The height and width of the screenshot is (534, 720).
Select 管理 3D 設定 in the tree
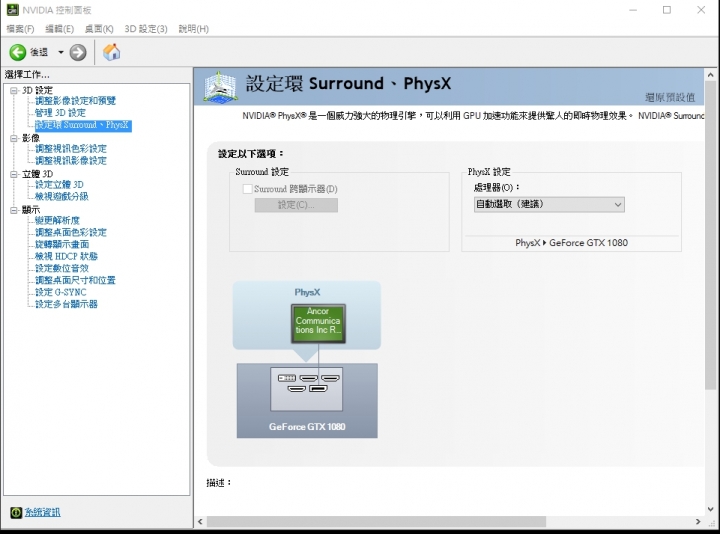coord(60,112)
